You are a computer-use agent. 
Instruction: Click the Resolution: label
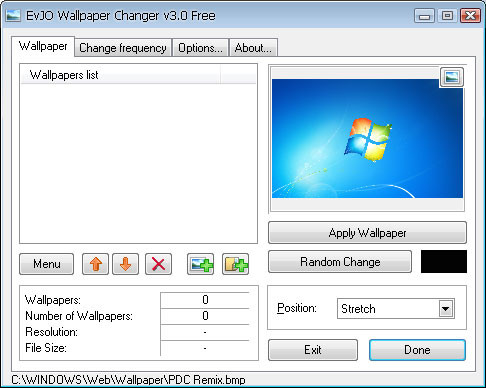(51, 332)
